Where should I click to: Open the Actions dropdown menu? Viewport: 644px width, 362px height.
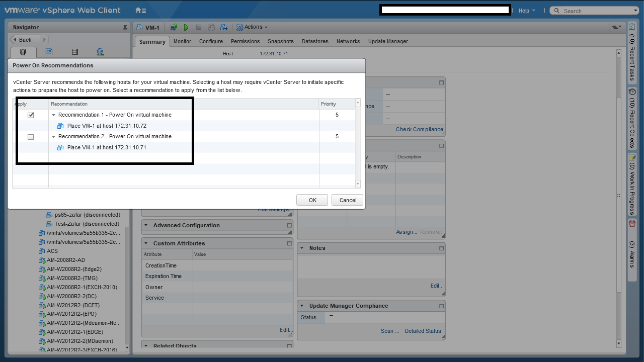pyautogui.click(x=252, y=27)
